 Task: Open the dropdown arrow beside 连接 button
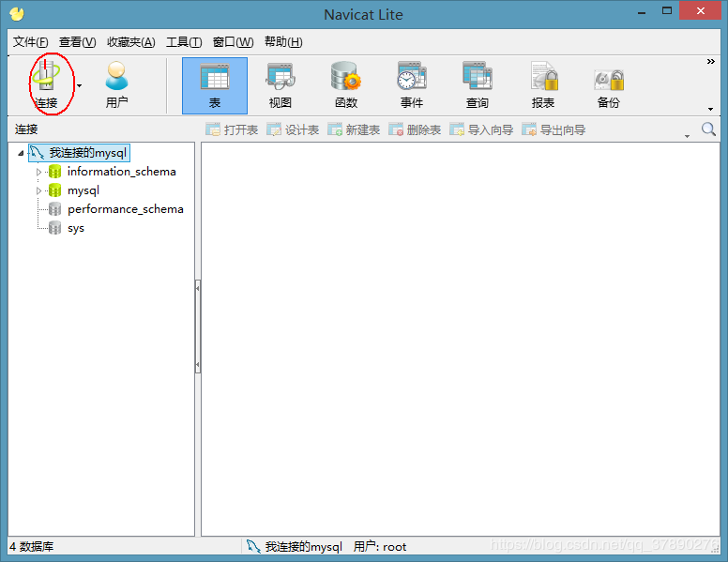click(x=80, y=86)
